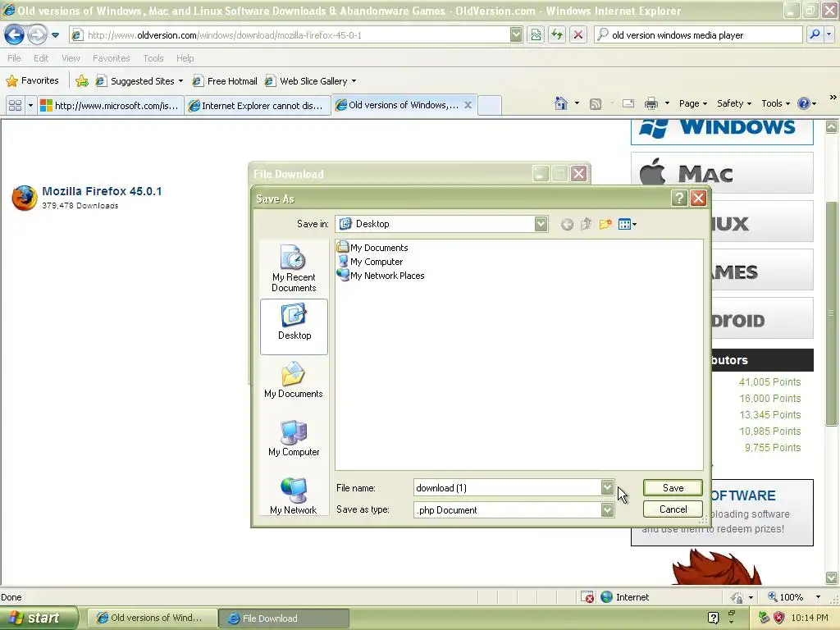Click the RSS feeds icon
The image size is (840, 630).
point(596,104)
